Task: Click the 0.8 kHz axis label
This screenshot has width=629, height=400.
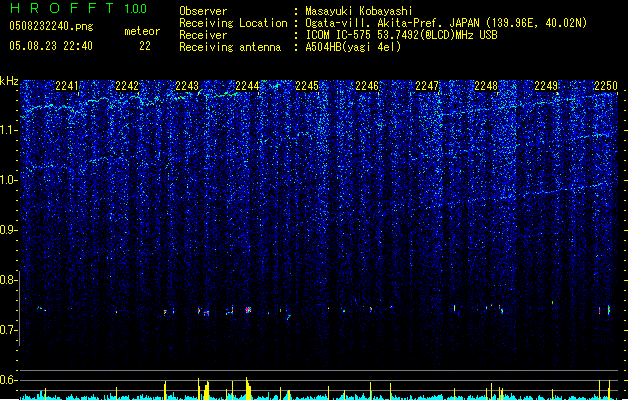Action: pos(9,280)
